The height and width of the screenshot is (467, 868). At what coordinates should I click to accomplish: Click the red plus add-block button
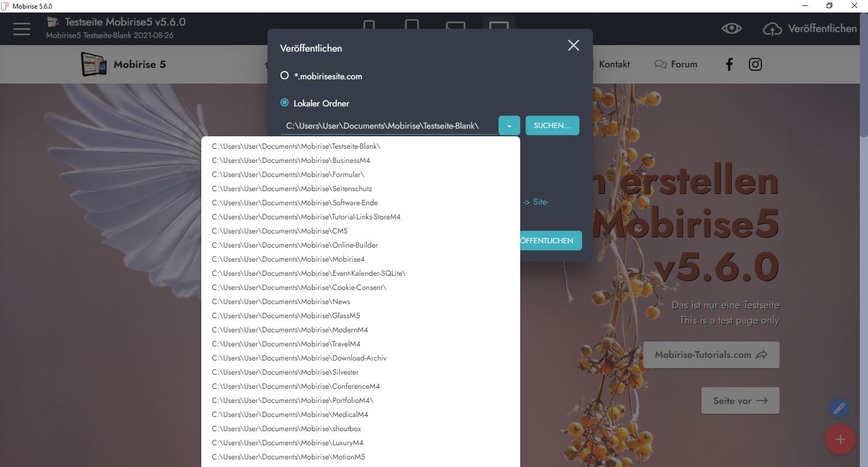[x=840, y=439]
